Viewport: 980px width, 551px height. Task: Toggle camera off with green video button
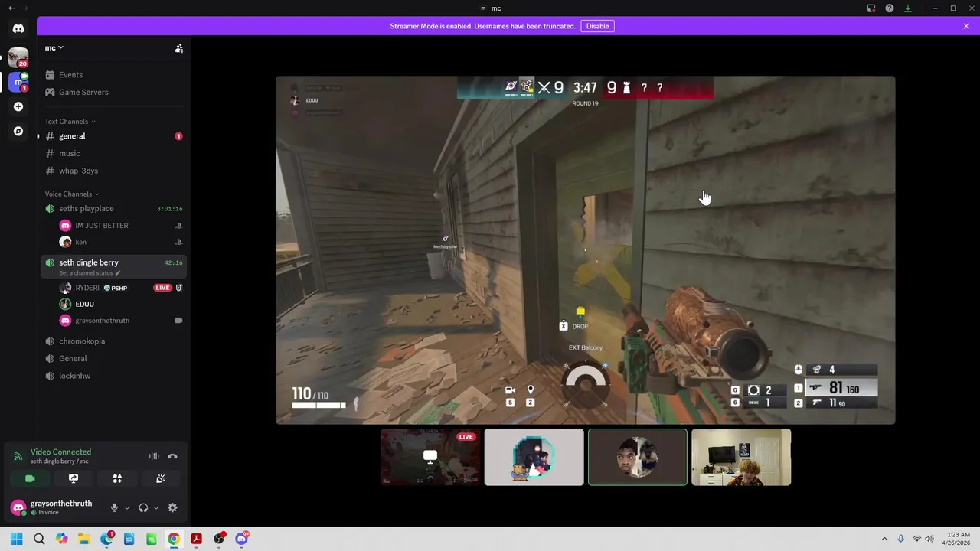(30, 478)
